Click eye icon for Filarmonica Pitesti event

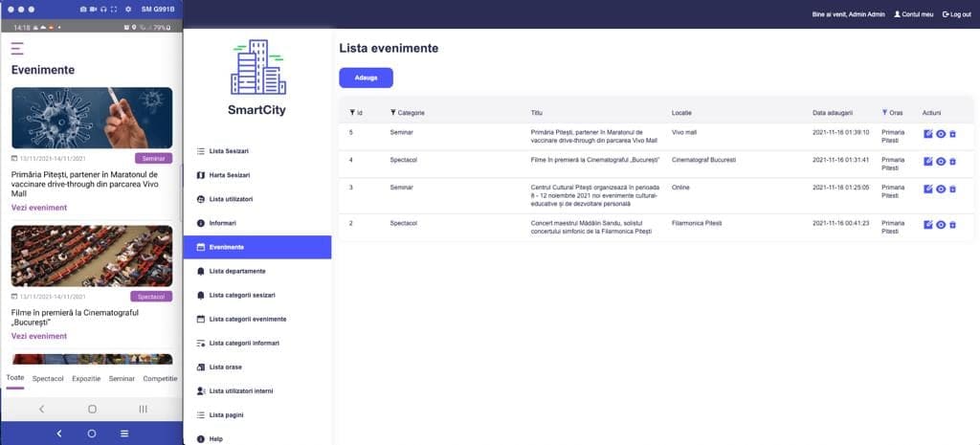coord(941,225)
